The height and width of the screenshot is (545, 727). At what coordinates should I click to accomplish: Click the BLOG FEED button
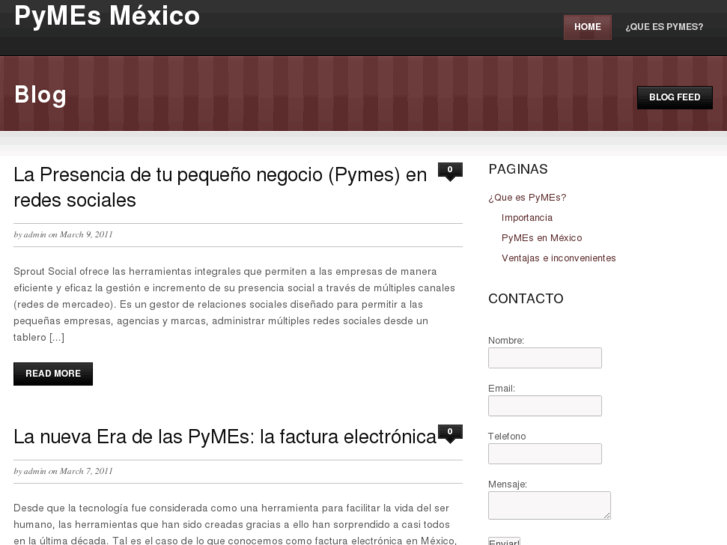click(x=675, y=97)
